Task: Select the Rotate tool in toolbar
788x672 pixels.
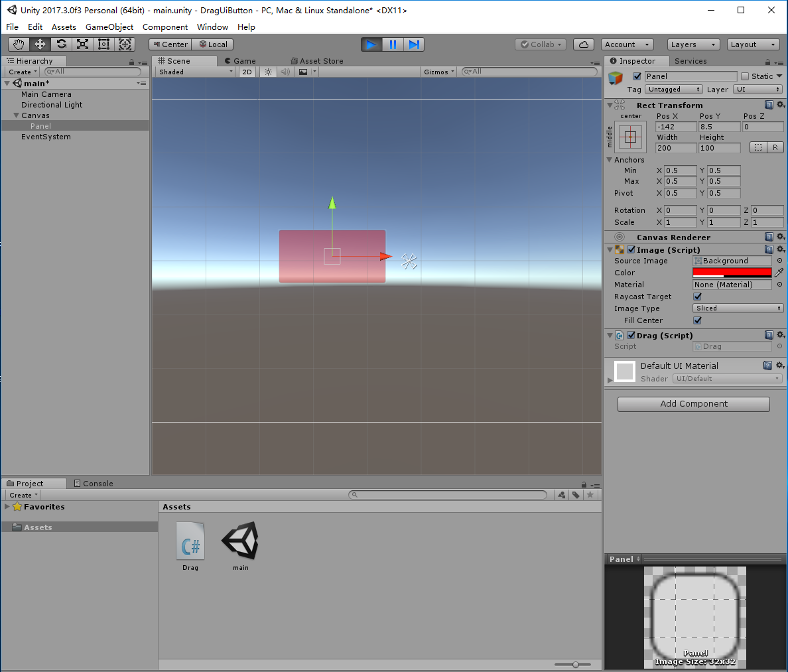Action: click(61, 44)
